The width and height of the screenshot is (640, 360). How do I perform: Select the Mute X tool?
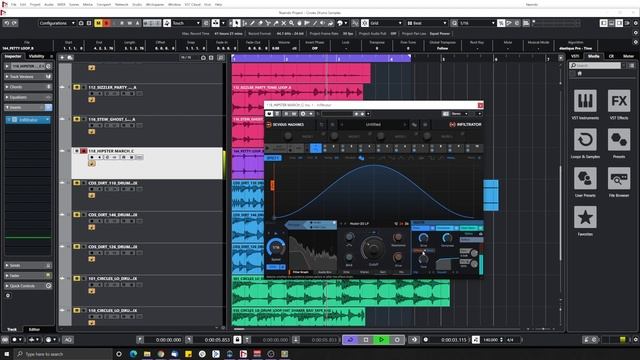[284, 23]
